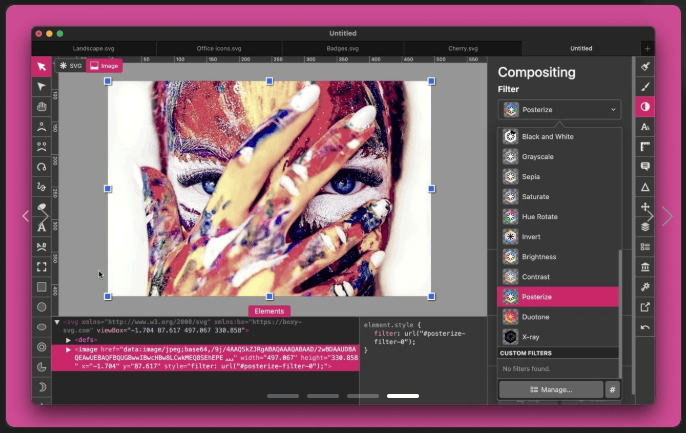Add a new document tab
The height and width of the screenshot is (433, 686).
point(648,49)
